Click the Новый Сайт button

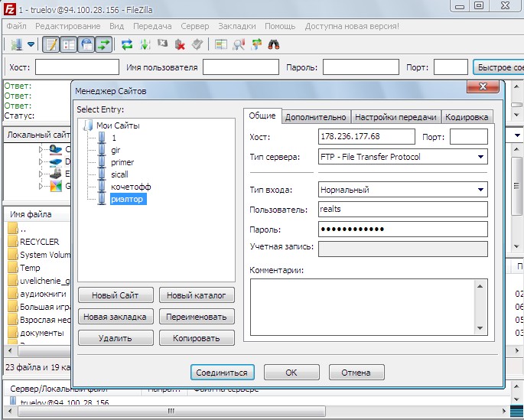click(116, 295)
